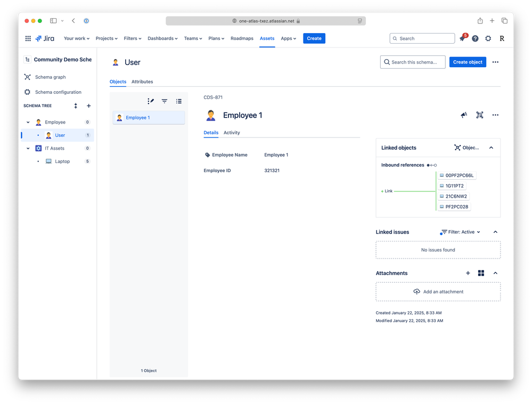Open the profile avatar R
This screenshot has height=404, width=532.
[502, 38]
